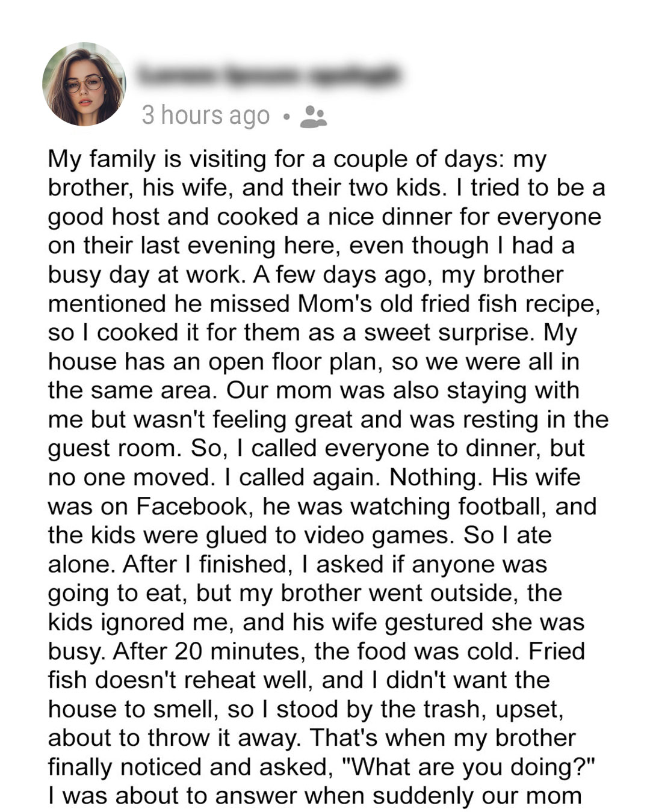
Task: Click the phrase "busy day at work"
Action: click(146, 275)
